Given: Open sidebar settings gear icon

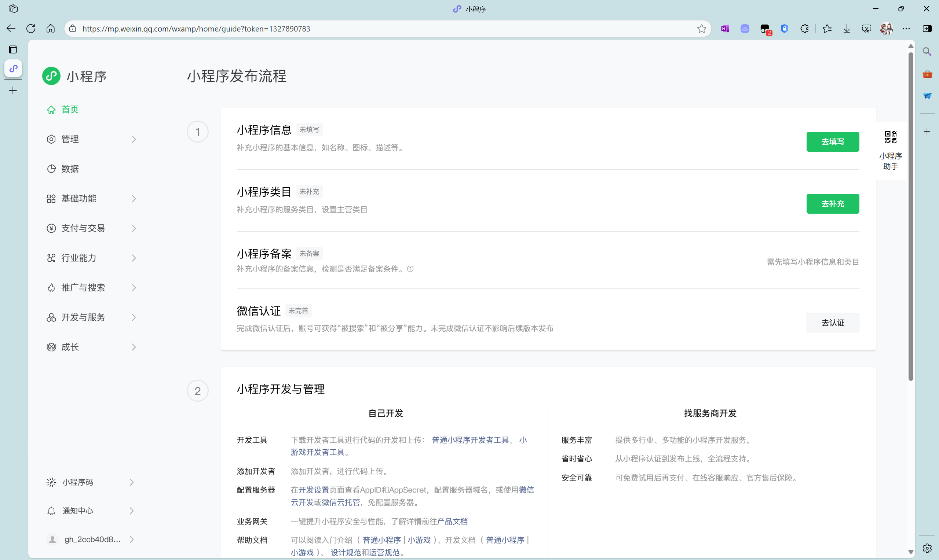Looking at the screenshot, I should click(x=927, y=548).
